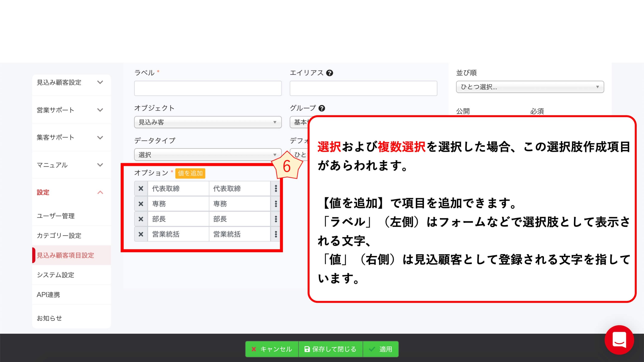Click into the ラベル input field
The width and height of the screenshot is (644, 362).
click(x=207, y=88)
